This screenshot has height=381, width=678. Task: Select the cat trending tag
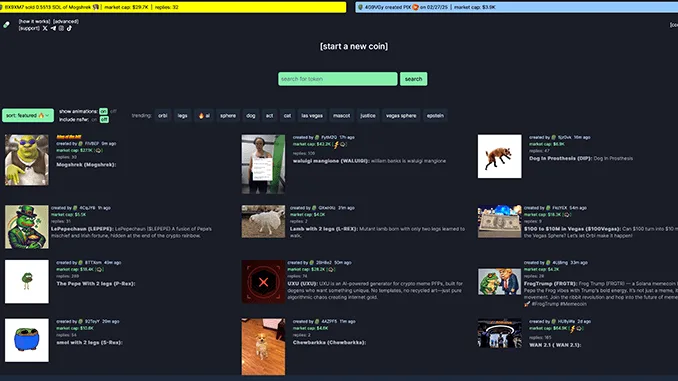tap(287, 115)
